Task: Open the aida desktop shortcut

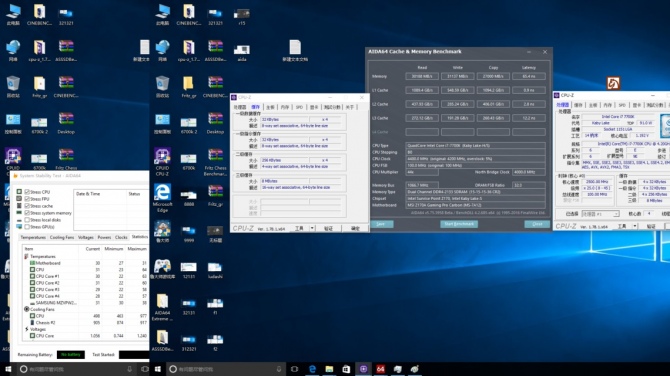Action: [242, 52]
